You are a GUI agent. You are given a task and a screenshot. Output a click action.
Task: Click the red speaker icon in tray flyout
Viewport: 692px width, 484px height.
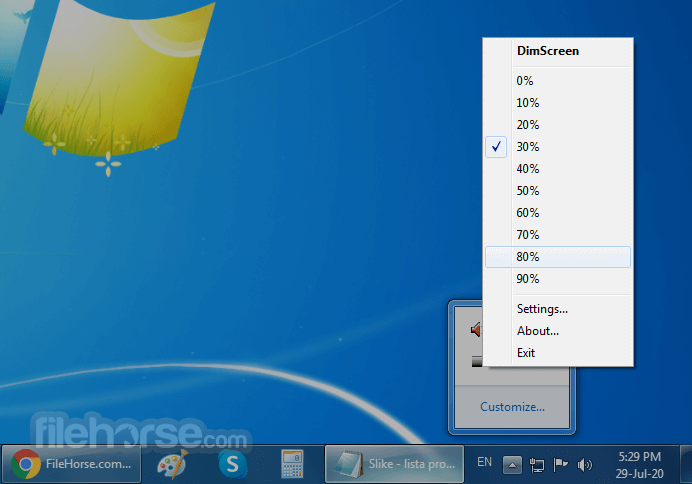click(x=476, y=330)
